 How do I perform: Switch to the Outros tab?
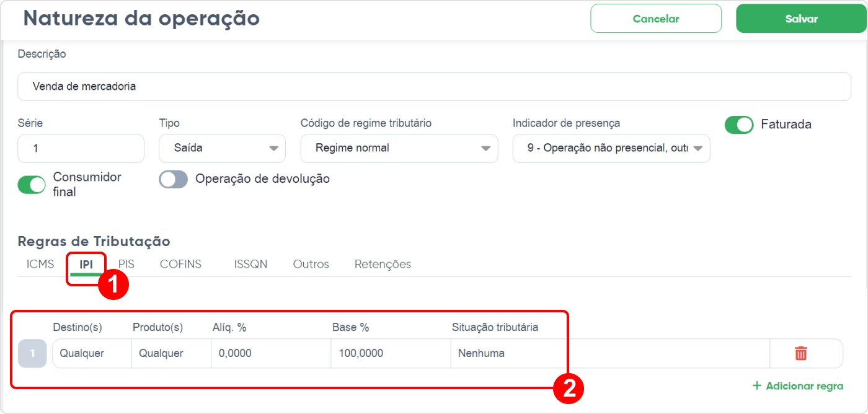(311, 264)
